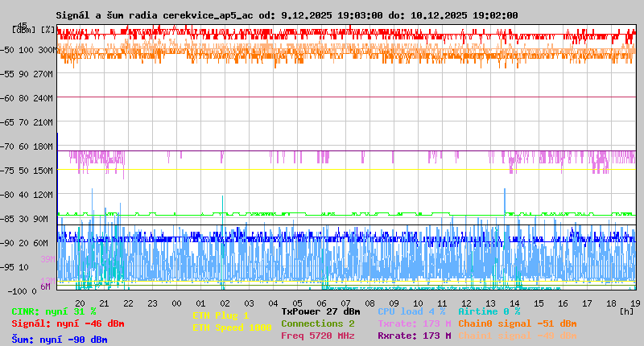This screenshot has width=644, height=346.
Task: Select the ETH Plug legend label
Action: point(221,315)
